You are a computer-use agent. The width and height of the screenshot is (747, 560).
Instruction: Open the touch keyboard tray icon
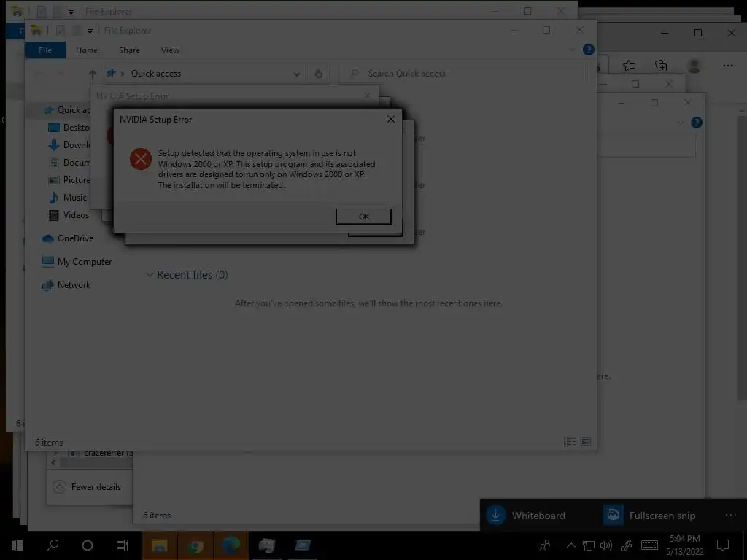[x=649, y=545]
